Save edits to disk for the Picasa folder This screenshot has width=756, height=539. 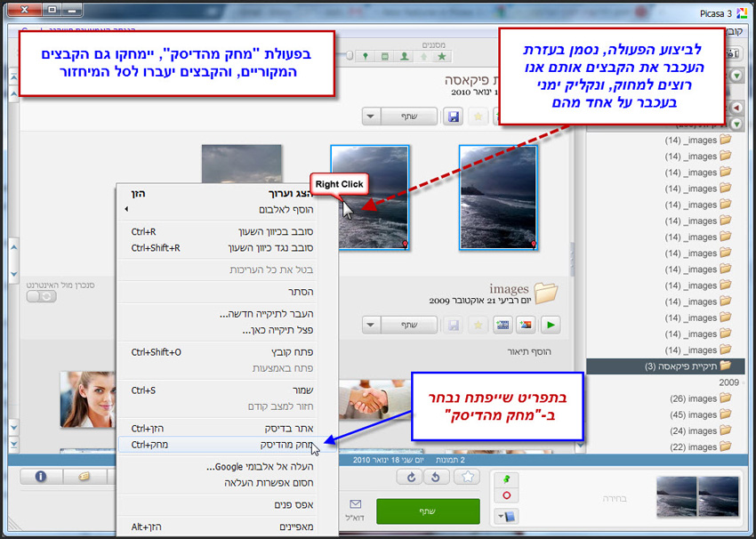454,117
